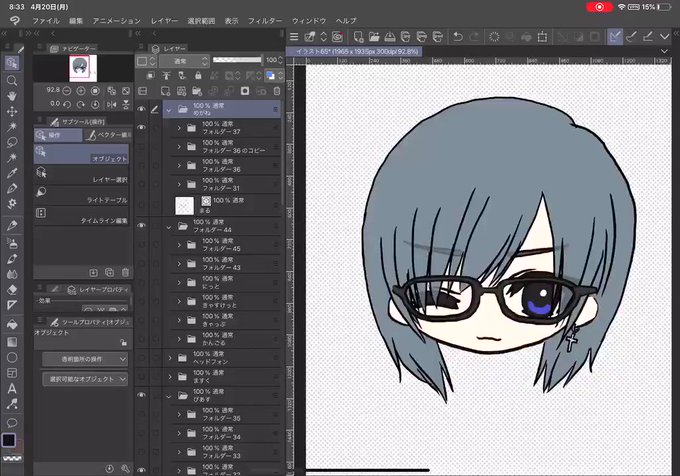Delete layer with the trash icon
The image size is (680, 476).
point(277,91)
